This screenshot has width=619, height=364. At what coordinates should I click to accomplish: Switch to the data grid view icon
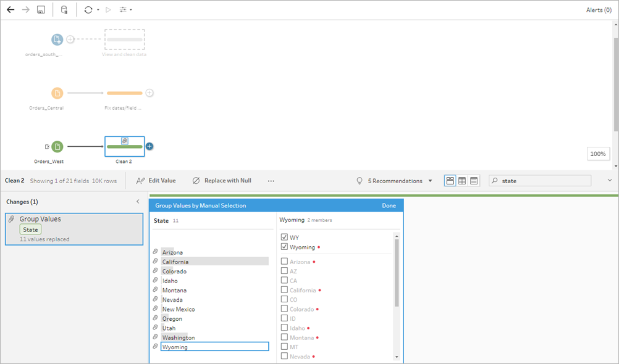coord(462,181)
